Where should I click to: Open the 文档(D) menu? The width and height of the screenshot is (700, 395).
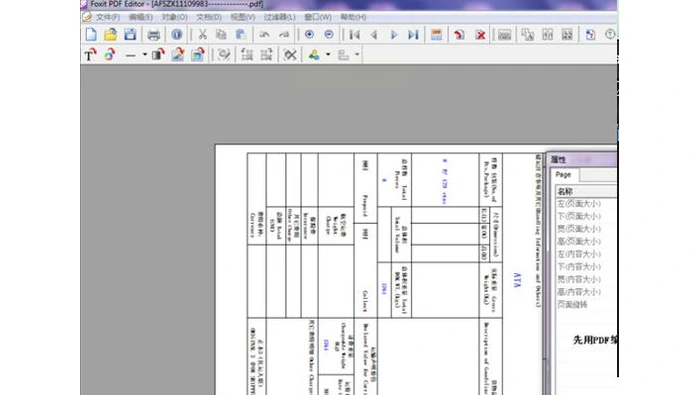coord(209,17)
